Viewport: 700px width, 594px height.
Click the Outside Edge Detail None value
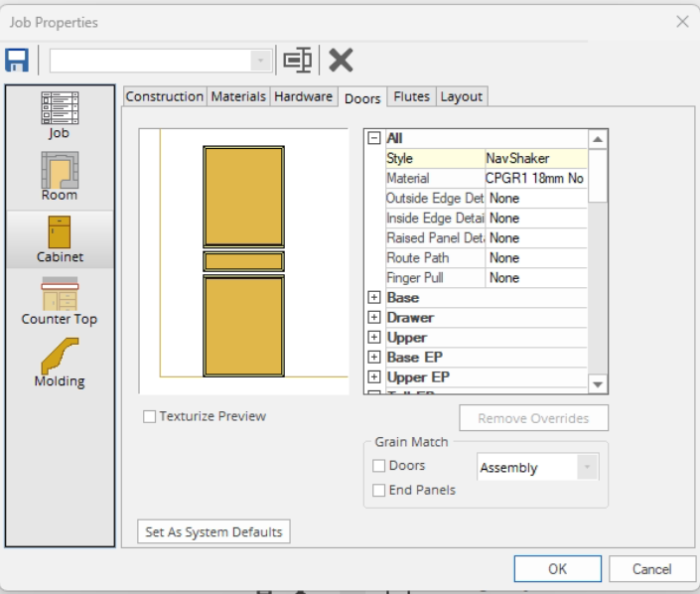coord(536,198)
